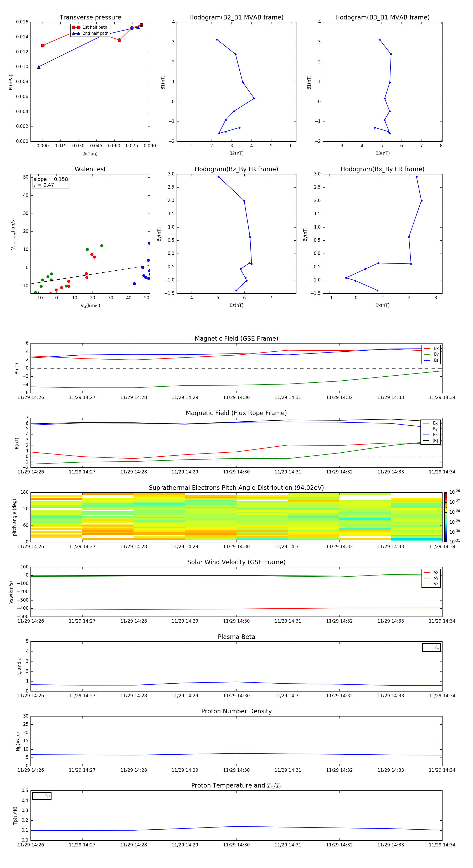
Task: Select the "1st half path" legend entry
Action: (x=90, y=27)
